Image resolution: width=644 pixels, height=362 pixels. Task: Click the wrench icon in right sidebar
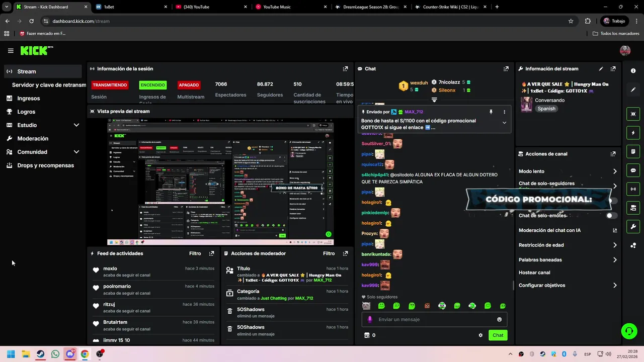tap(633, 226)
